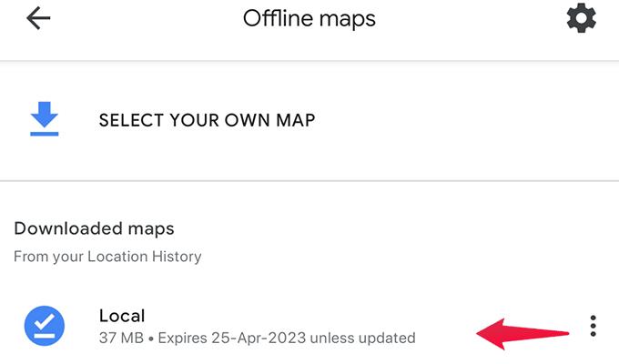
Task: Tap the blue downloaded checkmark badge
Action: 45,326
